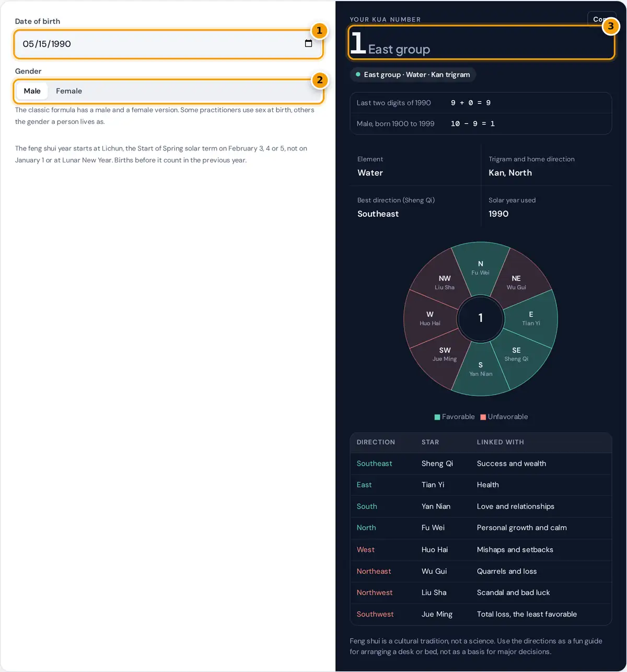Click 'West' in the direction table

coord(366,550)
